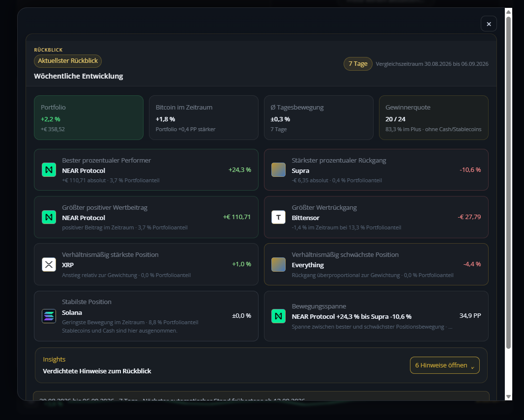This screenshot has height=420, width=524.
Task: Expand the 6 Hinweise öffnen dropdown
Action: coord(444,365)
